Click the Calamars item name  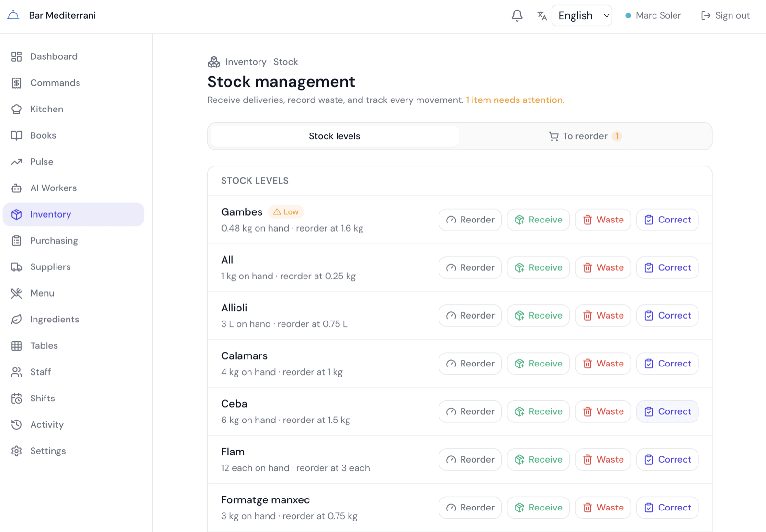244,356
